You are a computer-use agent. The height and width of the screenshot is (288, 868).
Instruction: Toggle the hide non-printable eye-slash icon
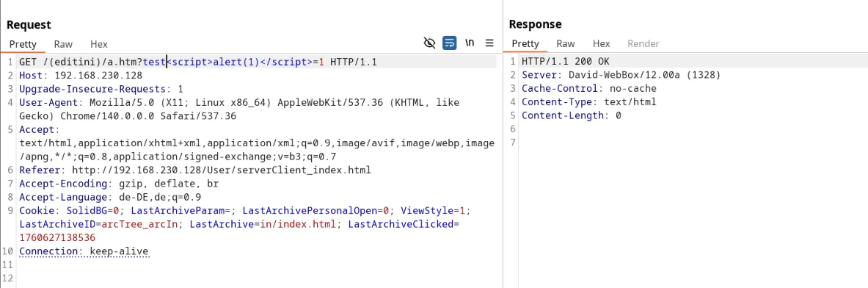pos(429,43)
